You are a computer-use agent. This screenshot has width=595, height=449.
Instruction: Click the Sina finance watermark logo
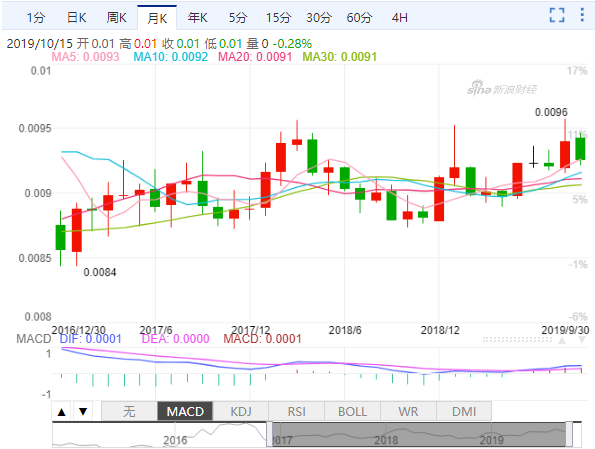pos(502,88)
